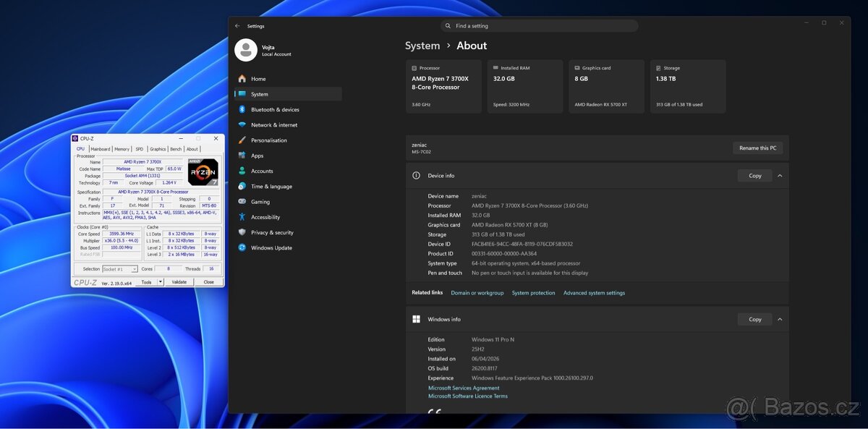
Task: Click the Device ID value text
Action: point(522,244)
